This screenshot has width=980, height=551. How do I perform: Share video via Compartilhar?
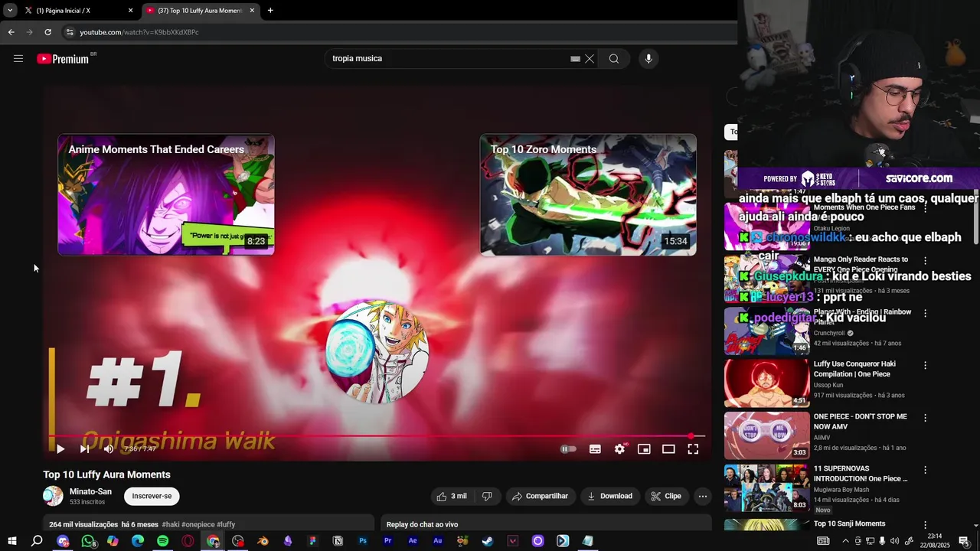541,496
